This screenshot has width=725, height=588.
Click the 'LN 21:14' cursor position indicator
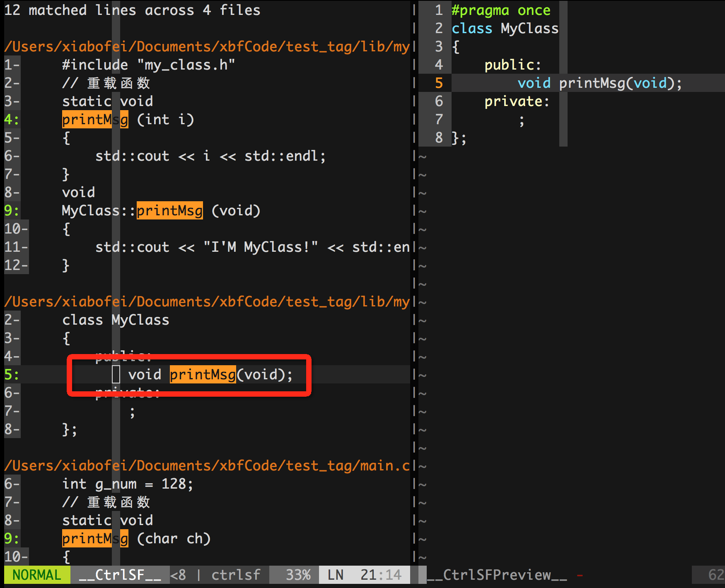point(365,575)
